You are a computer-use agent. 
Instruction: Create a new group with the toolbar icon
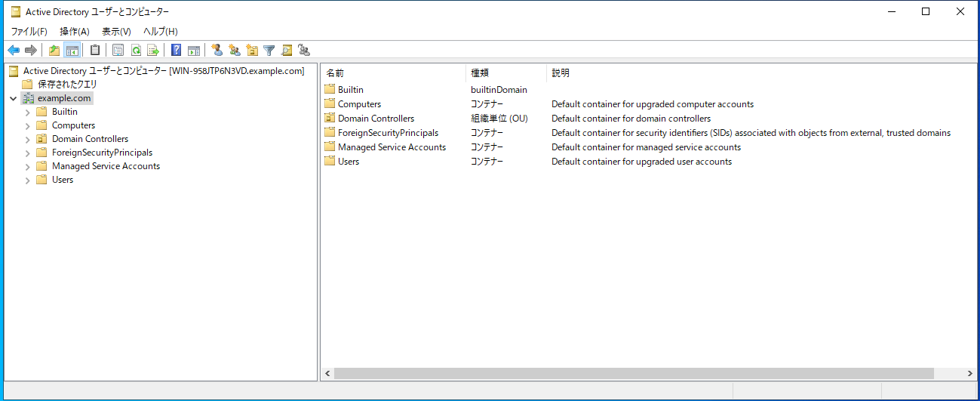click(235, 51)
